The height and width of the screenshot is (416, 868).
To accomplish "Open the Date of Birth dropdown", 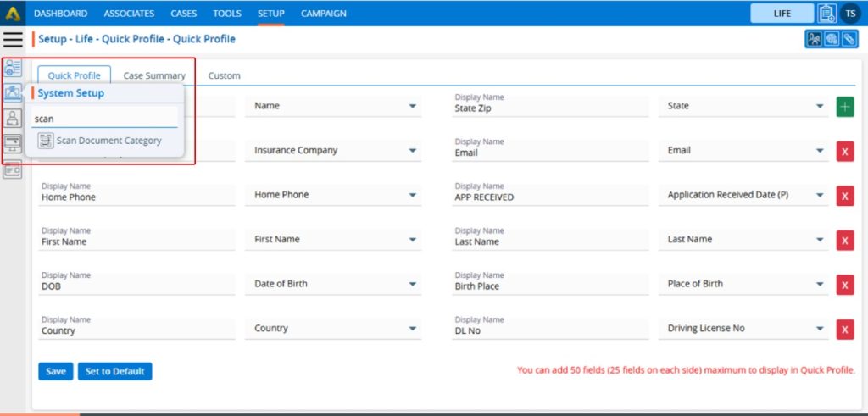I will 412,285.
